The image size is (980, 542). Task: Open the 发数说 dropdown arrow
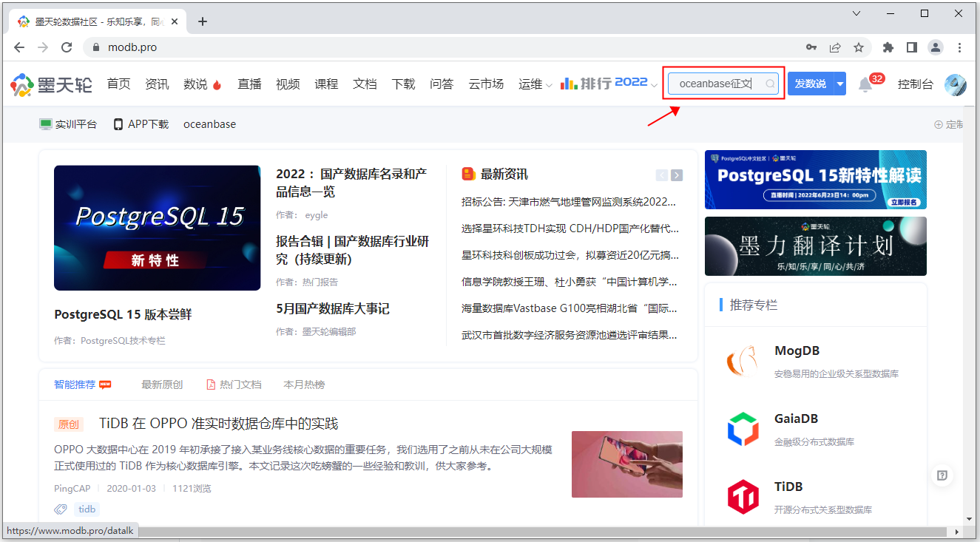840,84
